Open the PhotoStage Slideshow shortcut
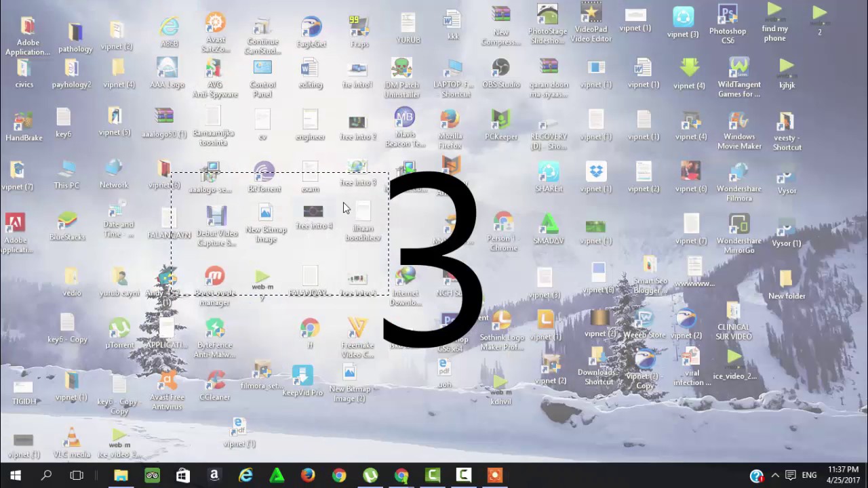The width and height of the screenshot is (868, 488). click(547, 25)
